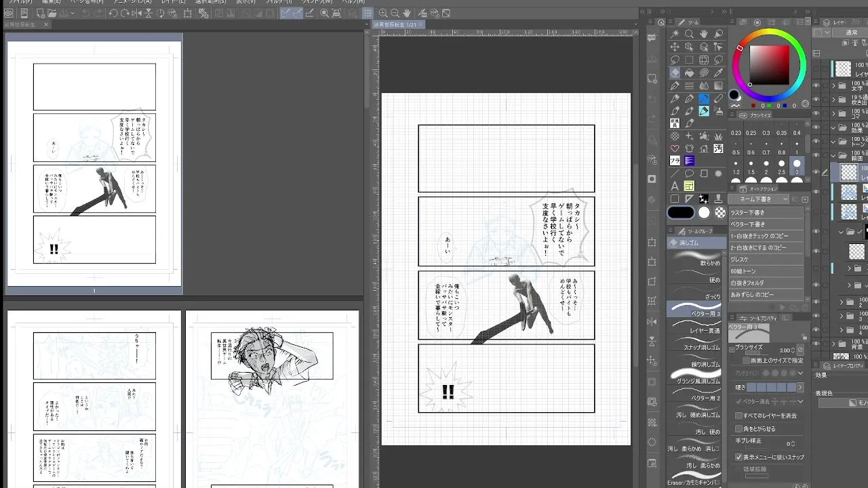
Task: Select the black main color swatch
Action: tap(681, 212)
